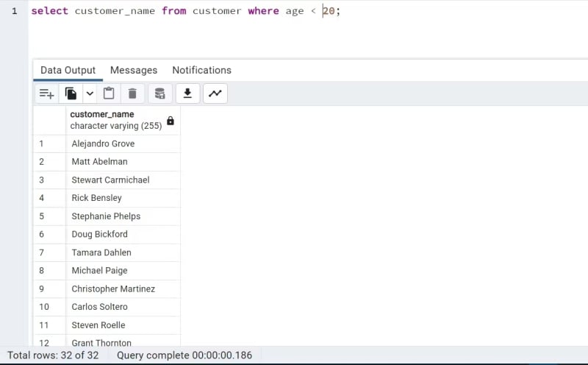The width and height of the screenshot is (588, 365).
Task: Click the Delete trash icon
Action: 132,93
